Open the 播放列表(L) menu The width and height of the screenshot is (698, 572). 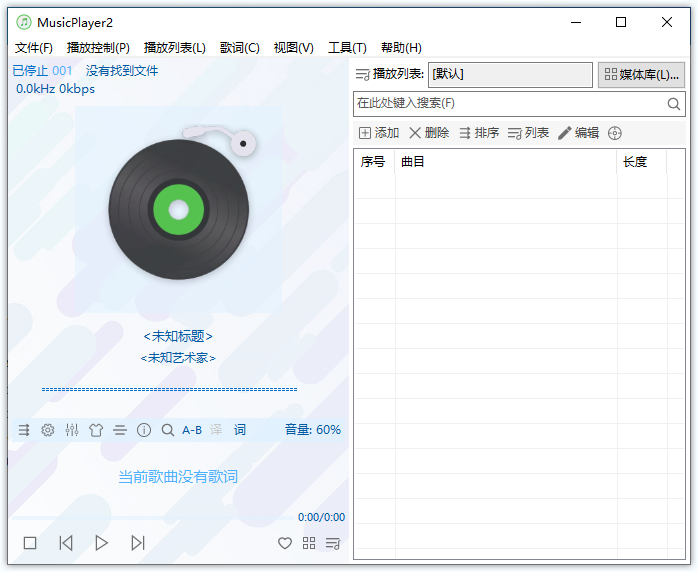[174, 48]
